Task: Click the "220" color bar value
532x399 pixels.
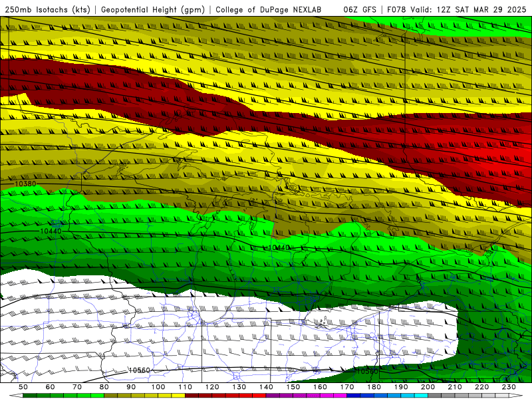Action: [482, 387]
